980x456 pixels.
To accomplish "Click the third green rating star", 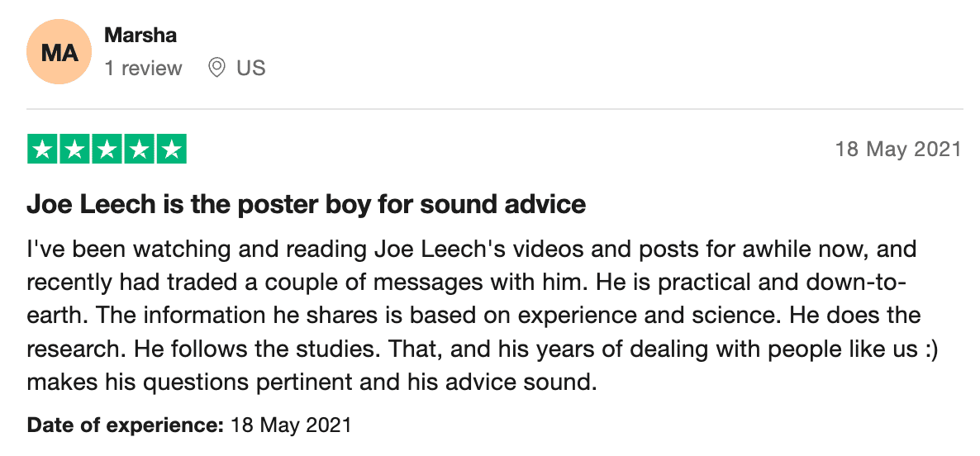I will coord(107,150).
